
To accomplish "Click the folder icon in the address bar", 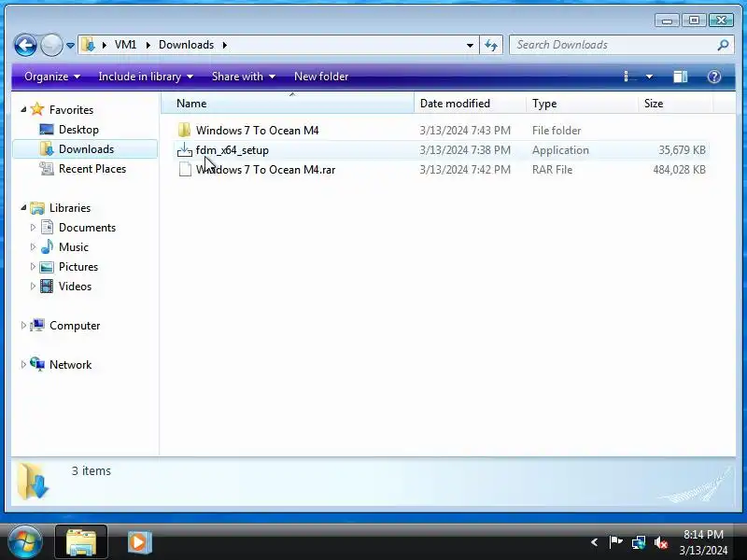I will point(88,45).
